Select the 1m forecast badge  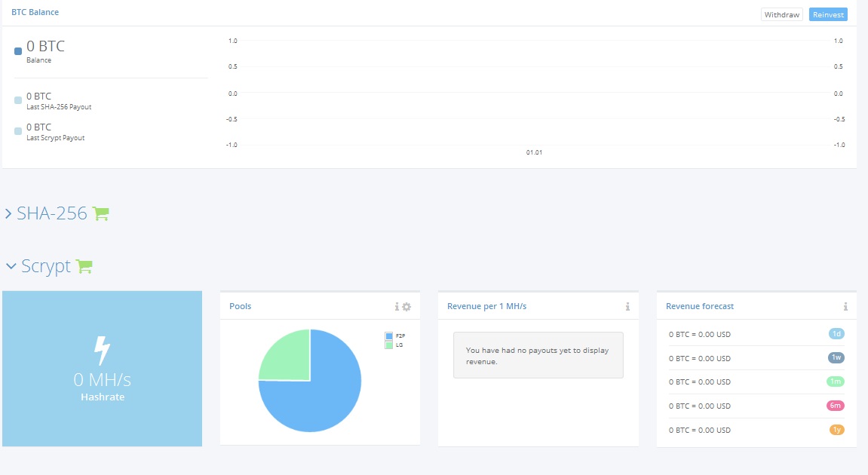(x=836, y=382)
